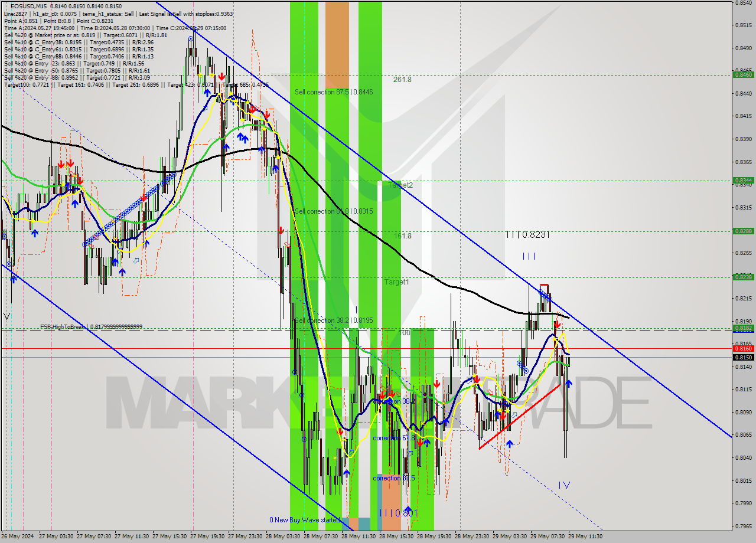
Task: Click 'Sell correction 87.5 | 0.8446' label
Action: click(x=334, y=92)
